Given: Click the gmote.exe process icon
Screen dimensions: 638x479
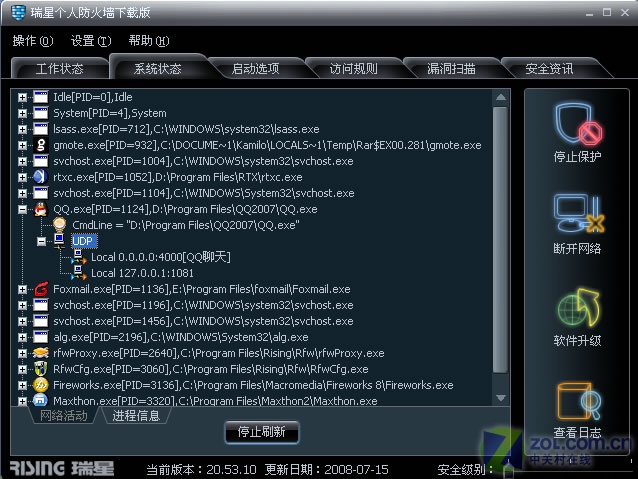Looking at the screenshot, I should pyautogui.click(x=41, y=145).
